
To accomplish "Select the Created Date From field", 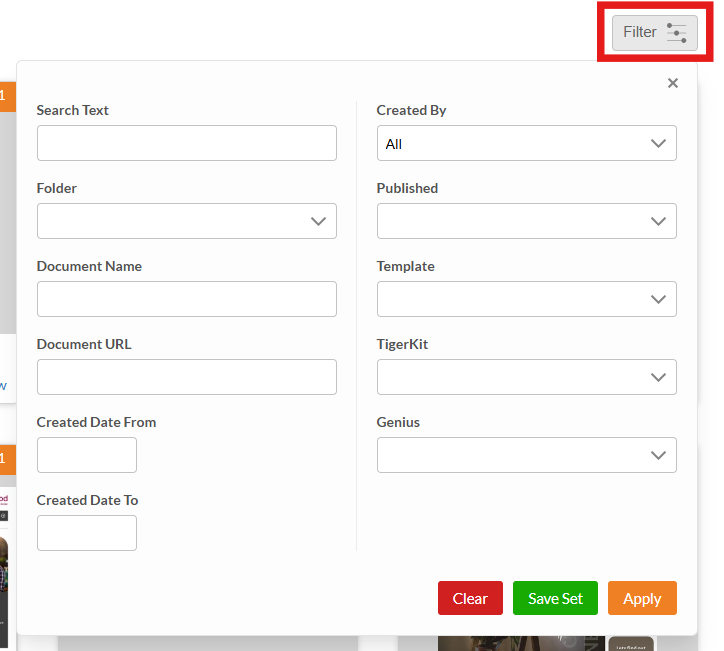I will click(87, 455).
